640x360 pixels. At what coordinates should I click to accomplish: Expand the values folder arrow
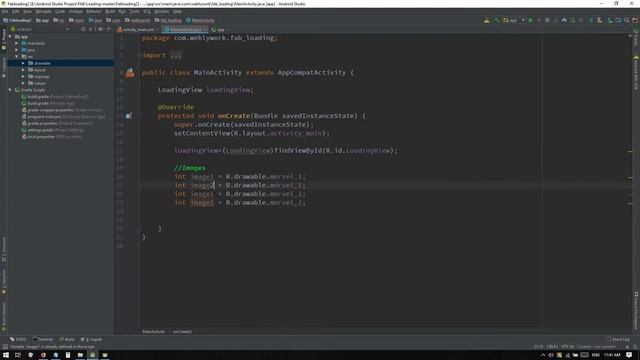tap(23, 83)
